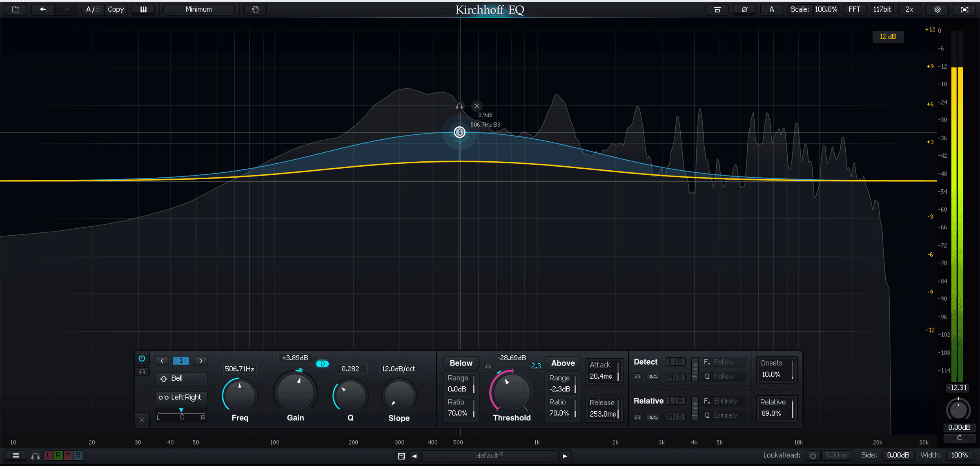Copy the A state to B
This screenshot has height=466, width=980.
click(116, 9)
